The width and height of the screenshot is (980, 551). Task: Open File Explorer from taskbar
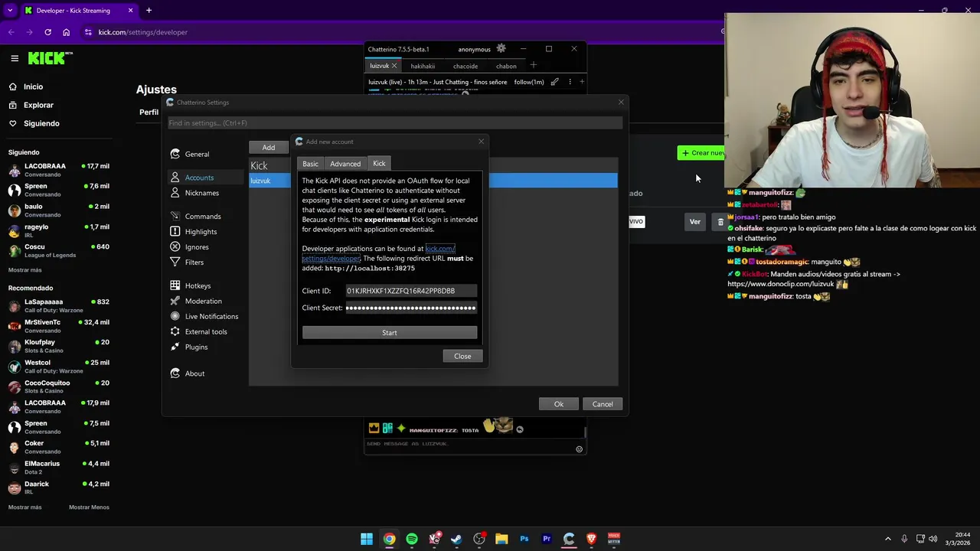501,539
